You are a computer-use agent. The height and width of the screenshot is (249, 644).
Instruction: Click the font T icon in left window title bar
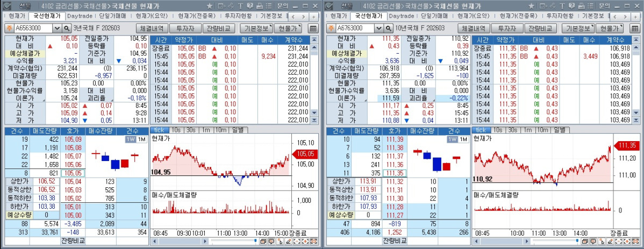tap(240, 6)
